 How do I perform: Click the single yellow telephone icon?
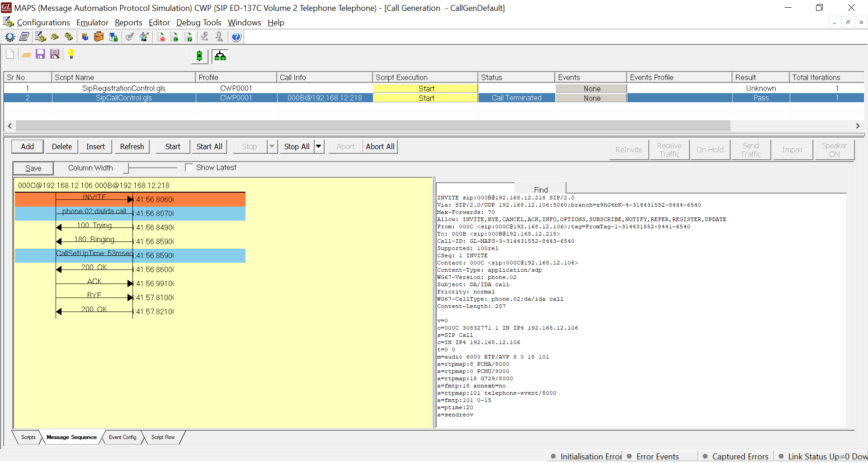(55, 37)
